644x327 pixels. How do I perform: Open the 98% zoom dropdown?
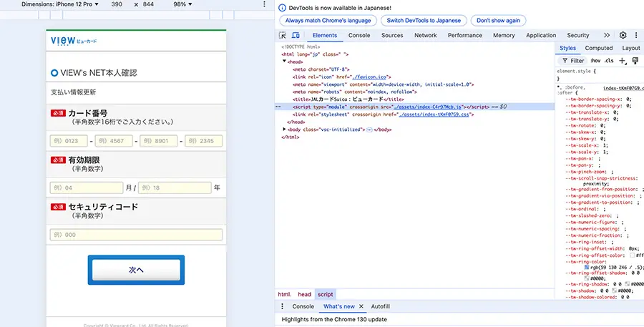pos(182,4)
